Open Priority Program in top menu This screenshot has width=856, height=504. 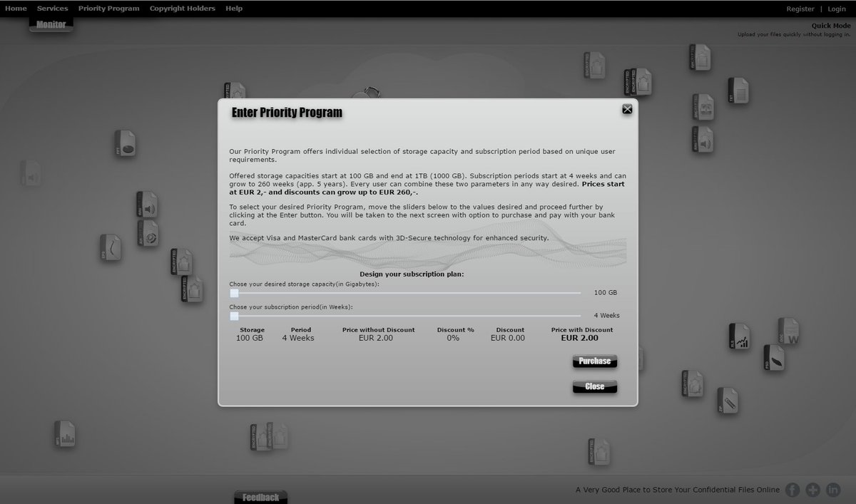(109, 9)
